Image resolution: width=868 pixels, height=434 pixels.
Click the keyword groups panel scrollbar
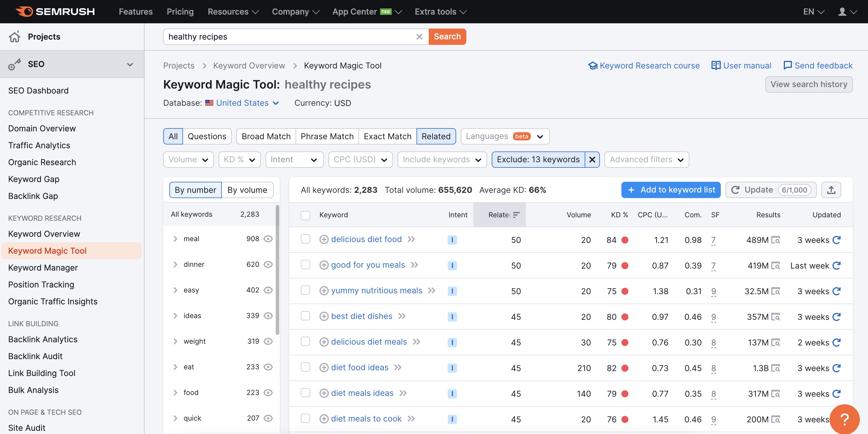click(x=277, y=269)
